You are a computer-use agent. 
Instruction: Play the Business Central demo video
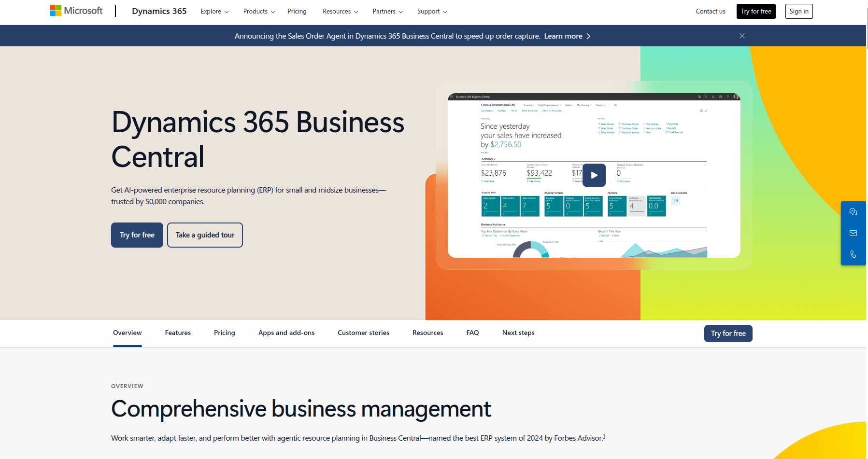coord(594,175)
